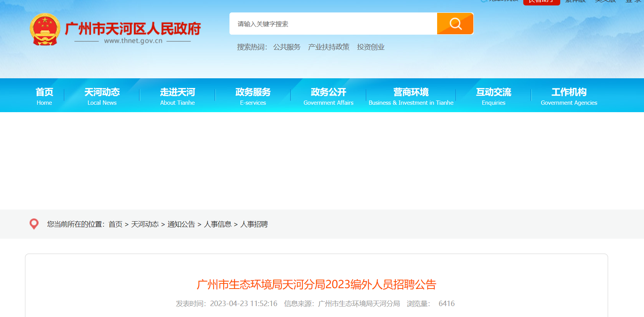The height and width of the screenshot is (317, 644).
Task: Click the red button in the top bar
Action: (542, 2)
